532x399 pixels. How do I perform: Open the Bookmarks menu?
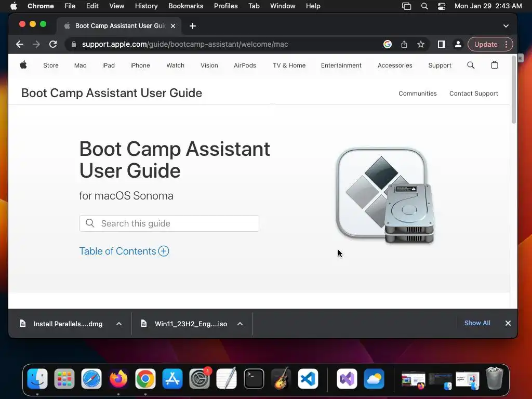(x=186, y=6)
